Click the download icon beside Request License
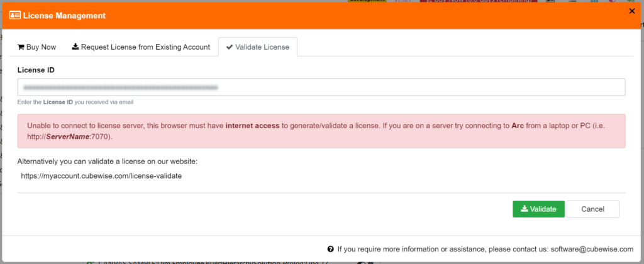The height and width of the screenshot is (264, 644). tap(75, 47)
